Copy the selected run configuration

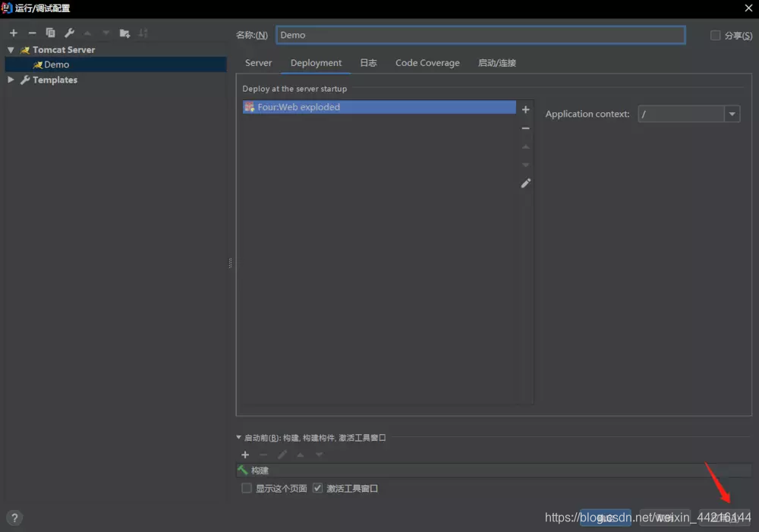click(50, 33)
